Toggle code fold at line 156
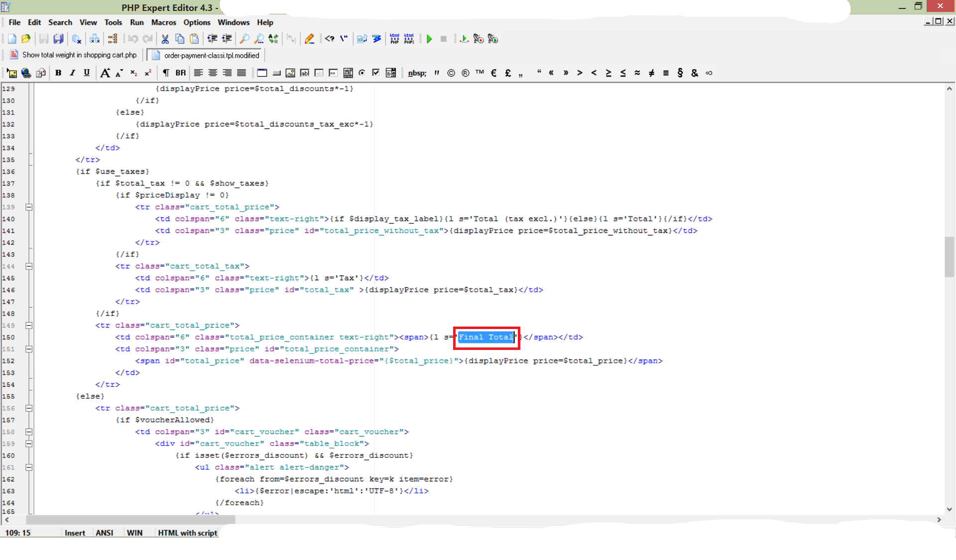 pyautogui.click(x=29, y=408)
